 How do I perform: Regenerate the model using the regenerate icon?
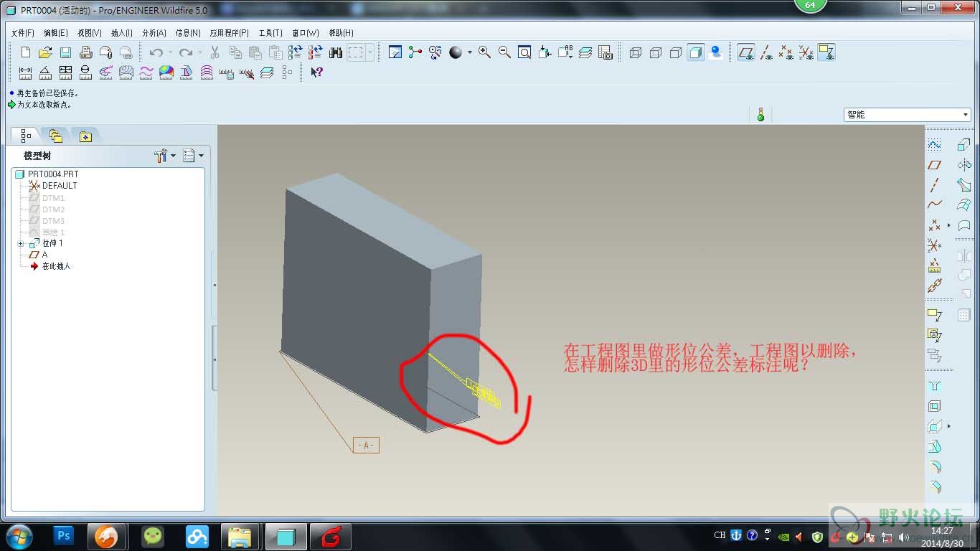click(x=295, y=52)
